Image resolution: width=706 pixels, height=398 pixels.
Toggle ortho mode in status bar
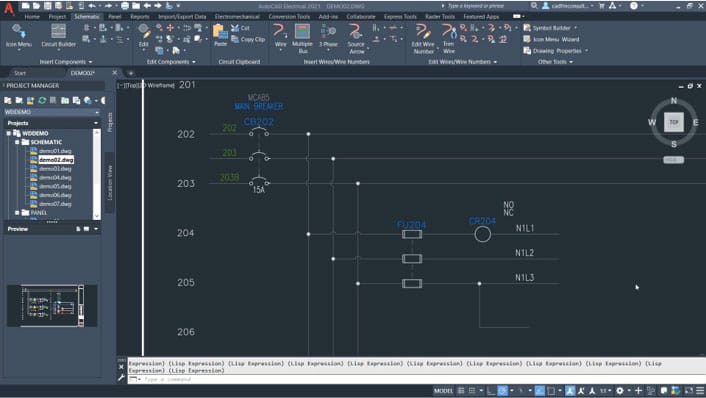(x=491, y=391)
